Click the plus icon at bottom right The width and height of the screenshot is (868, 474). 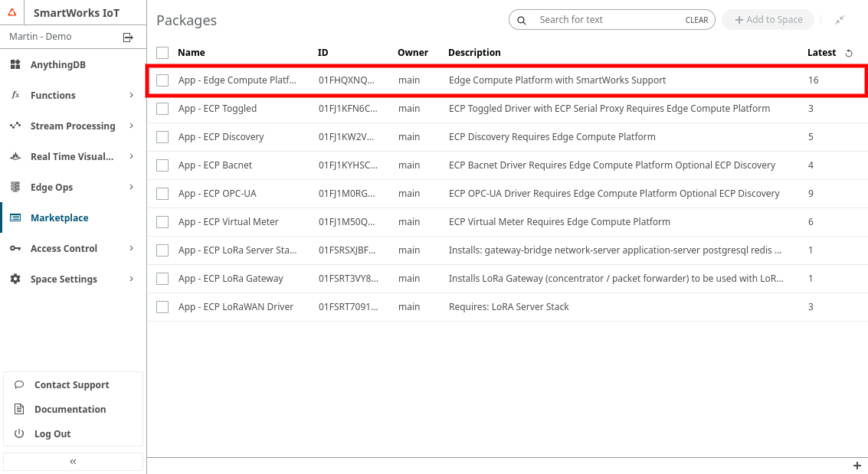(x=857, y=466)
